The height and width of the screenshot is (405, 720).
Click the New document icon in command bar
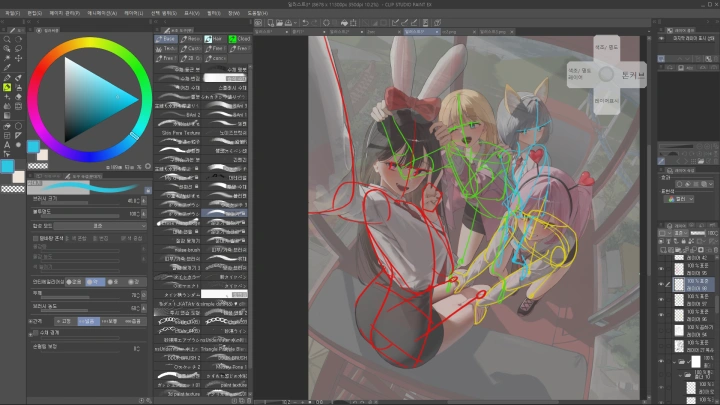point(270,22)
